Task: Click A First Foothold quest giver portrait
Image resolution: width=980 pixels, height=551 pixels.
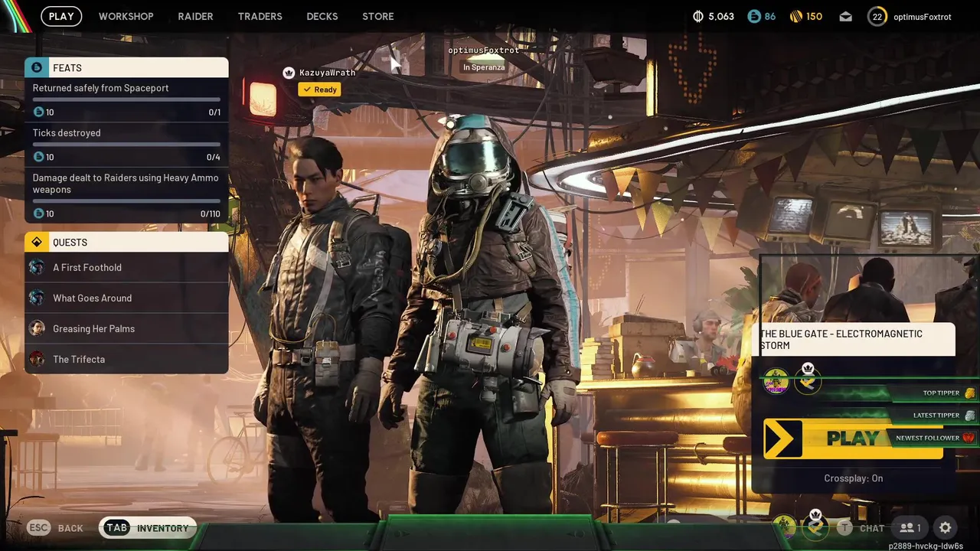Action: (x=37, y=267)
